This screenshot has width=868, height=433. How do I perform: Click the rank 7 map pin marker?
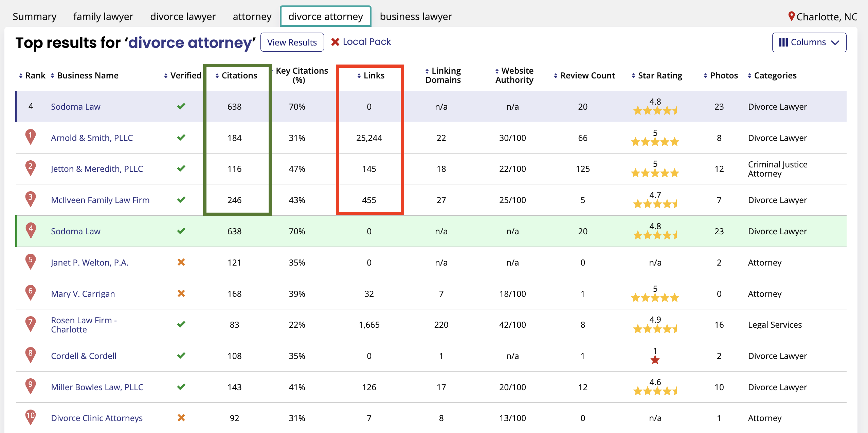tap(31, 323)
